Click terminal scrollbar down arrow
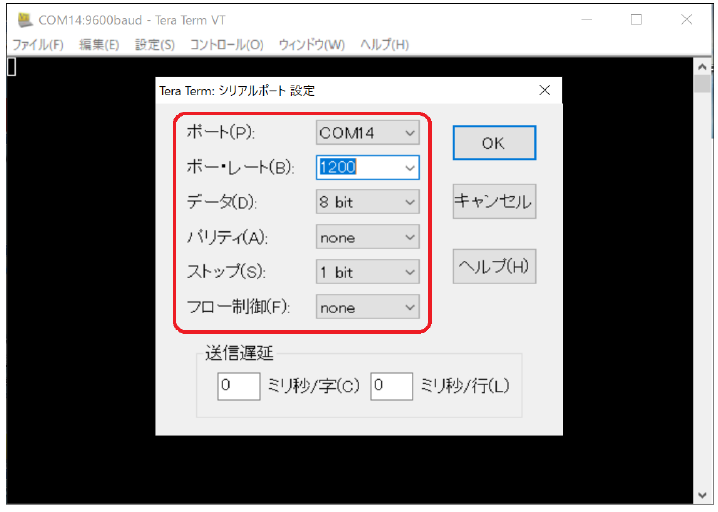The height and width of the screenshot is (512, 718). (702, 495)
